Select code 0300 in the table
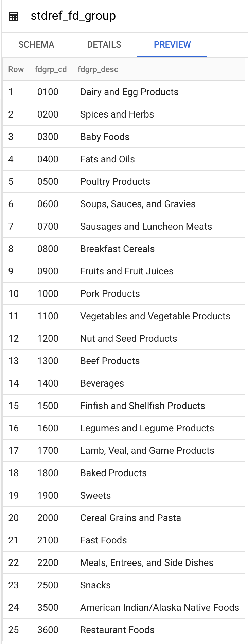This screenshot has height=644, width=248. point(48,137)
